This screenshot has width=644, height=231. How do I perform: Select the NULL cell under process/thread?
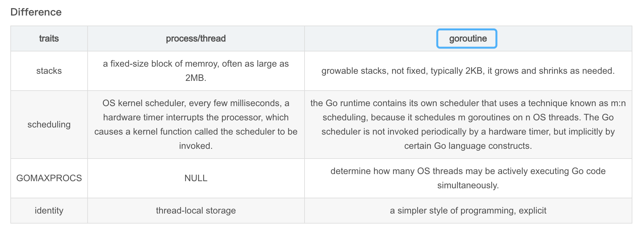click(x=196, y=178)
